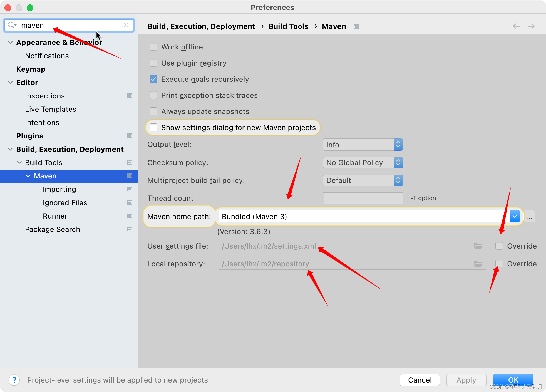Click the three-dots Maven path button
The width and height of the screenshot is (546, 392).
click(x=529, y=217)
